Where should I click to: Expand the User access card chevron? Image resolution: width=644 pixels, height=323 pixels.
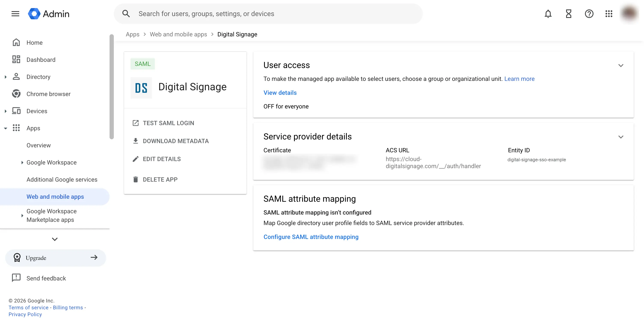[x=621, y=65]
